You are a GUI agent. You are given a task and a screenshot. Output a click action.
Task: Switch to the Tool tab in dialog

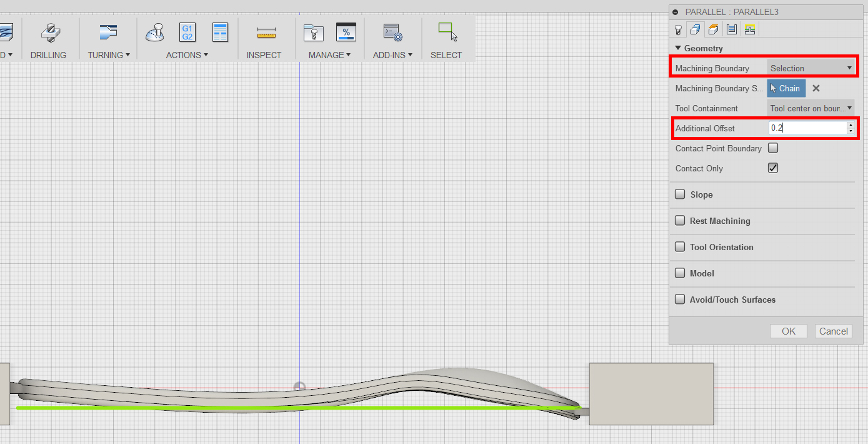coord(677,29)
